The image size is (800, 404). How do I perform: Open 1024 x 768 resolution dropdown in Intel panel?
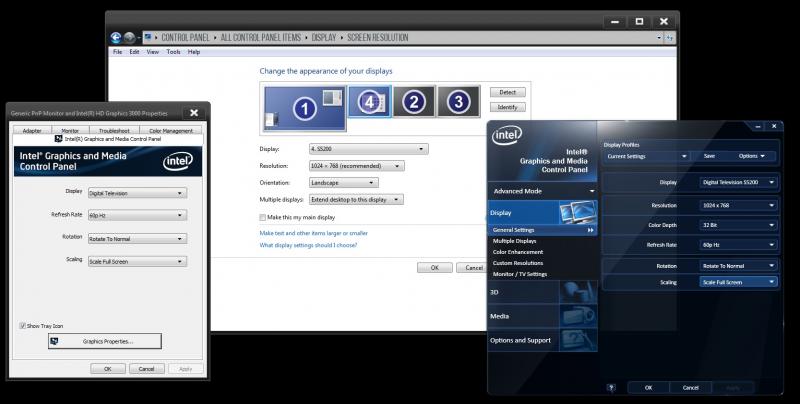(x=738, y=206)
